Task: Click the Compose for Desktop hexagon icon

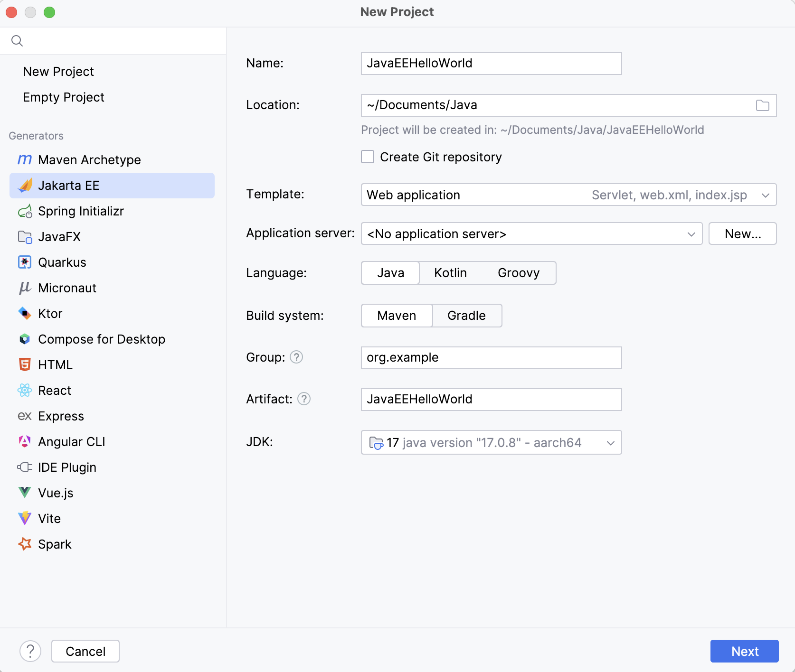Action: point(25,339)
